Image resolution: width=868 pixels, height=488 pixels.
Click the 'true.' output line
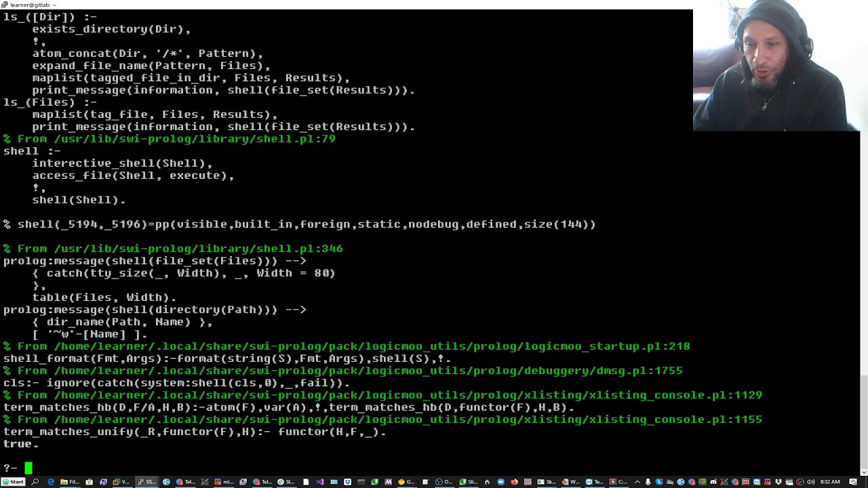(x=21, y=444)
